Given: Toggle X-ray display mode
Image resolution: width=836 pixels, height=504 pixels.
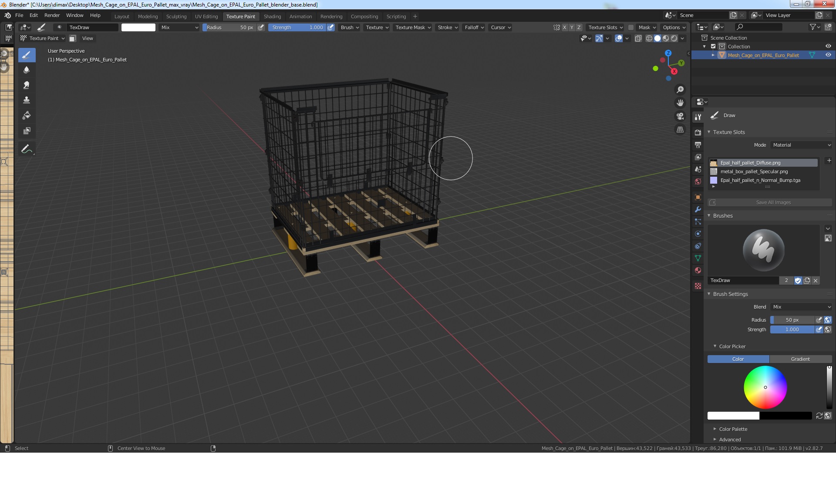Looking at the screenshot, I should point(638,38).
